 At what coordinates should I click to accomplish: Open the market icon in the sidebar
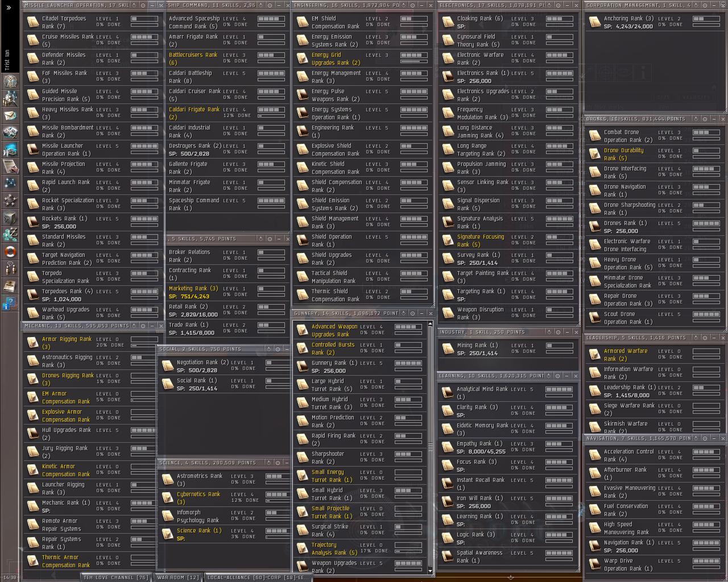(x=10, y=149)
